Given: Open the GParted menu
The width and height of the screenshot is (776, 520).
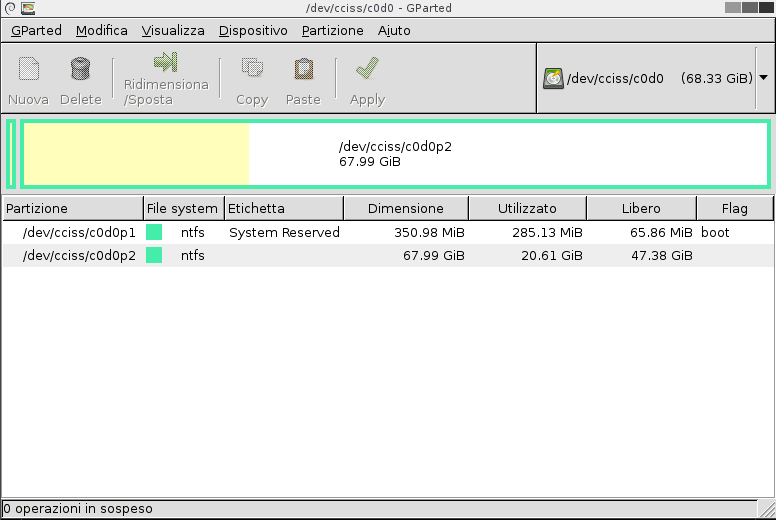Looking at the screenshot, I should click(36, 30).
